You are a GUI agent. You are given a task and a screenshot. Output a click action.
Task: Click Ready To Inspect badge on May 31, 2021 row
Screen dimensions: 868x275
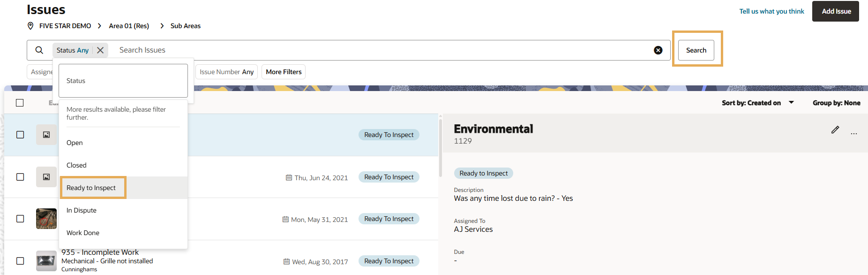[x=389, y=219]
